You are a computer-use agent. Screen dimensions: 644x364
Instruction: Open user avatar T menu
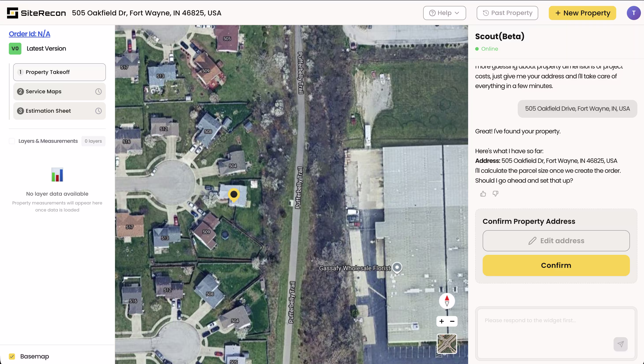[x=633, y=13]
